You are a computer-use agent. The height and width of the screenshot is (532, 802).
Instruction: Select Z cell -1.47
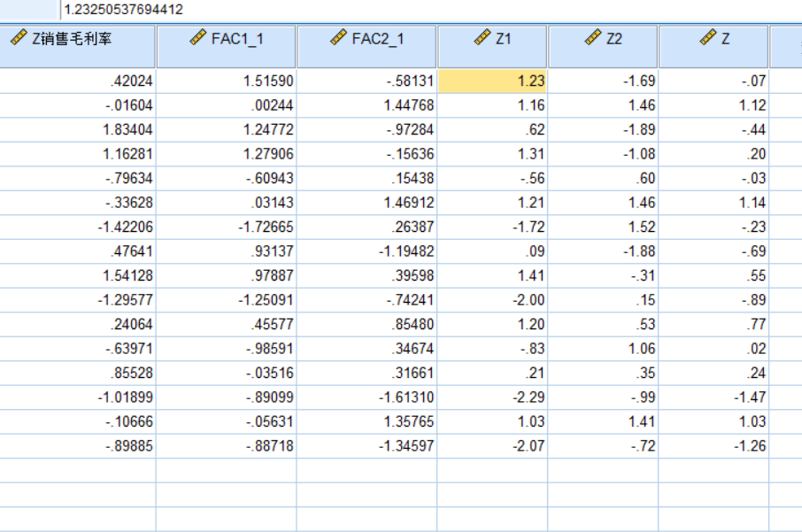714,397
